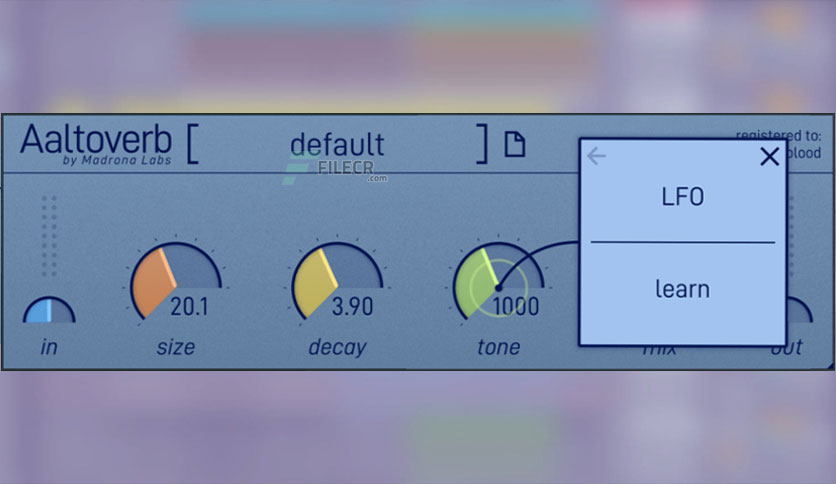Click the decay value 3.90

[352, 306]
